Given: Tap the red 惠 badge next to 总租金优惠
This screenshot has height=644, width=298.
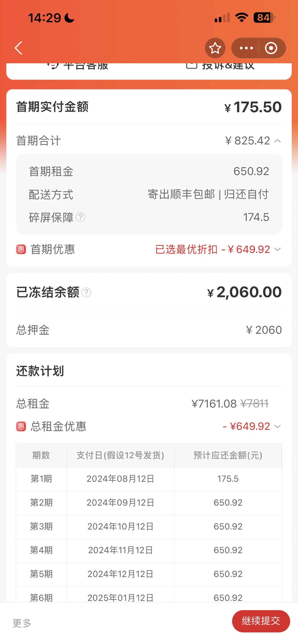Looking at the screenshot, I should [x=21, y=426].
